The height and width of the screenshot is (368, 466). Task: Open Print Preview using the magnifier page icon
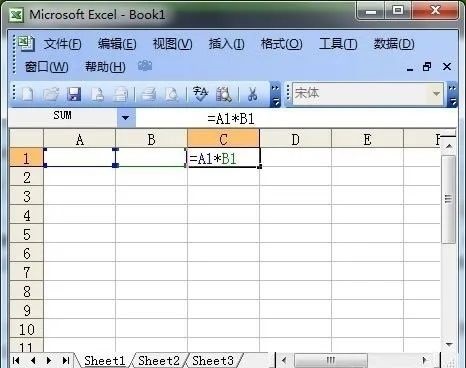(x=172, y=94)
